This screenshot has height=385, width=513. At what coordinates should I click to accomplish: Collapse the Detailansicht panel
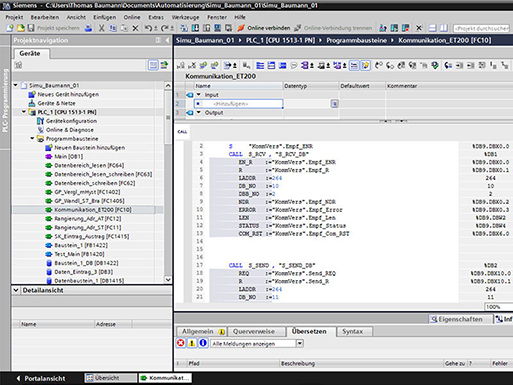click(x=16, y=290)
